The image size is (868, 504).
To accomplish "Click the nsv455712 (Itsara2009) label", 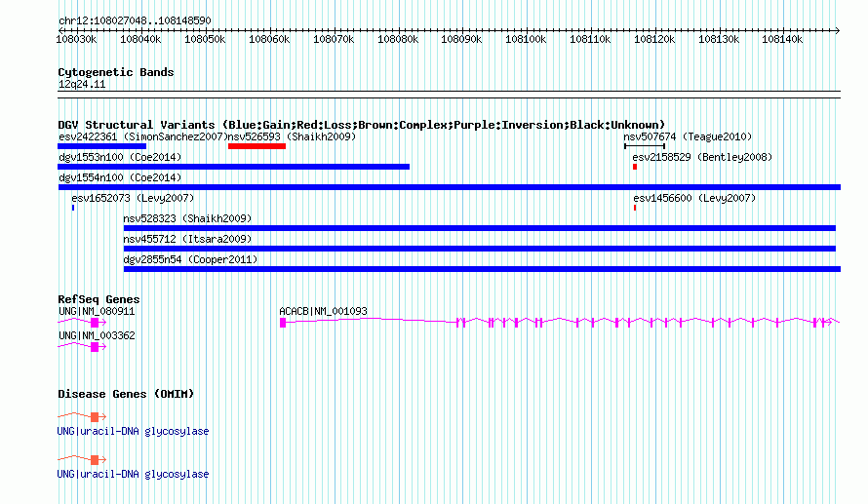I will point(187,240).
